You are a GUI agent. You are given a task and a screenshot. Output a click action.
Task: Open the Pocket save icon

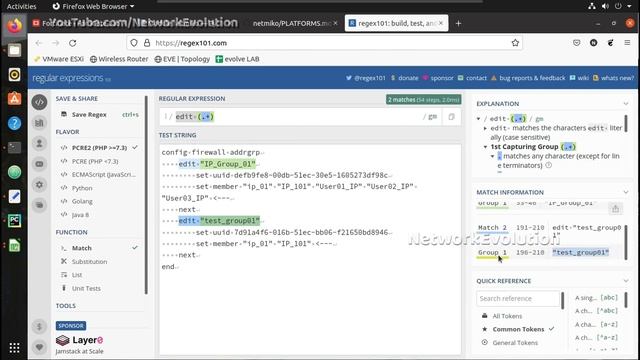[576, 43]
